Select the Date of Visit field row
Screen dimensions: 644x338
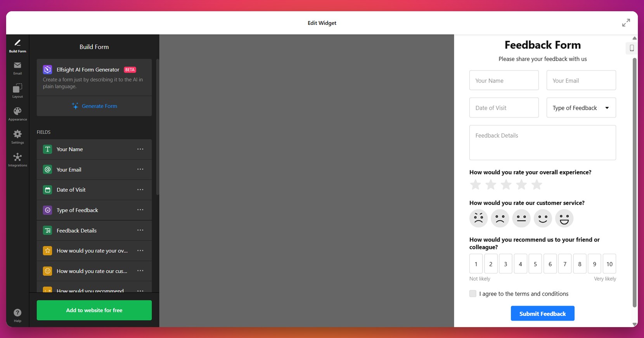coord(94,190)
